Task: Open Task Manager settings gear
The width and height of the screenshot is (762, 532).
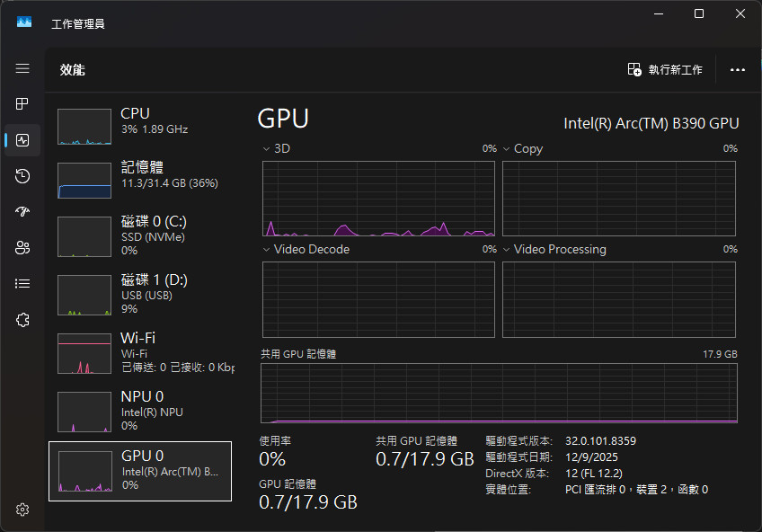Action: point(22,510)
